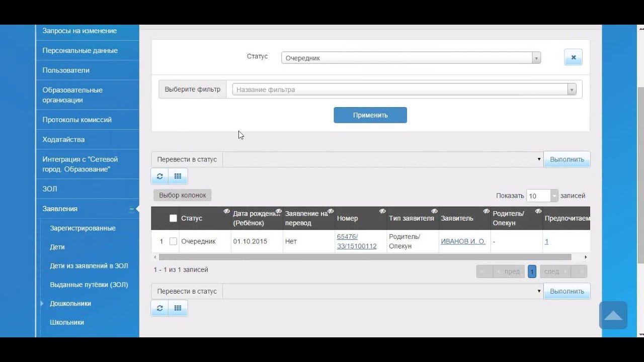Click the link 1 in Предпочитаемые column

[x=546, y=241]
